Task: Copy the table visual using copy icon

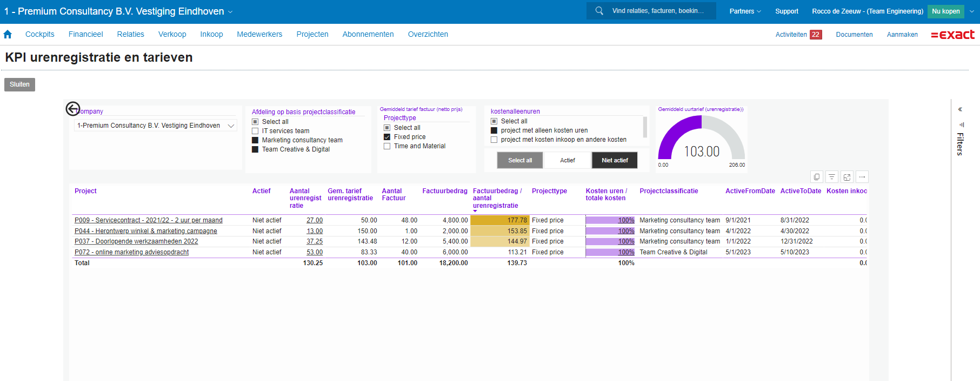Action: point(817,177)
